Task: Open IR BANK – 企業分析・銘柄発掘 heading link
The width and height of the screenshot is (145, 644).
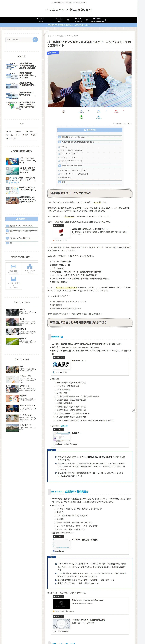Action: pos(70,491)
